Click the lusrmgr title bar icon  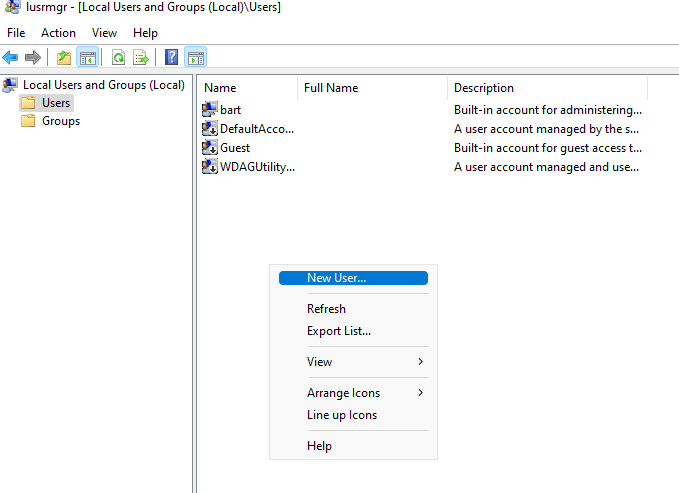point(12,6)
